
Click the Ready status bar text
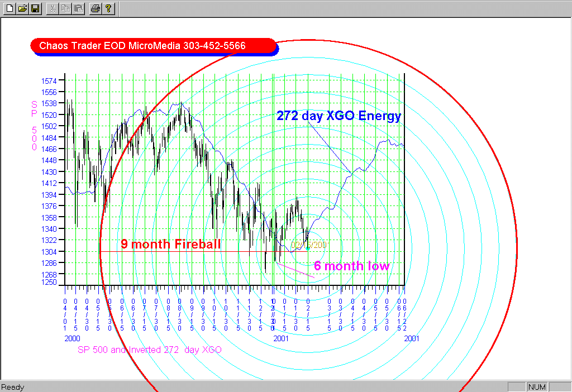tap(13, 388)
